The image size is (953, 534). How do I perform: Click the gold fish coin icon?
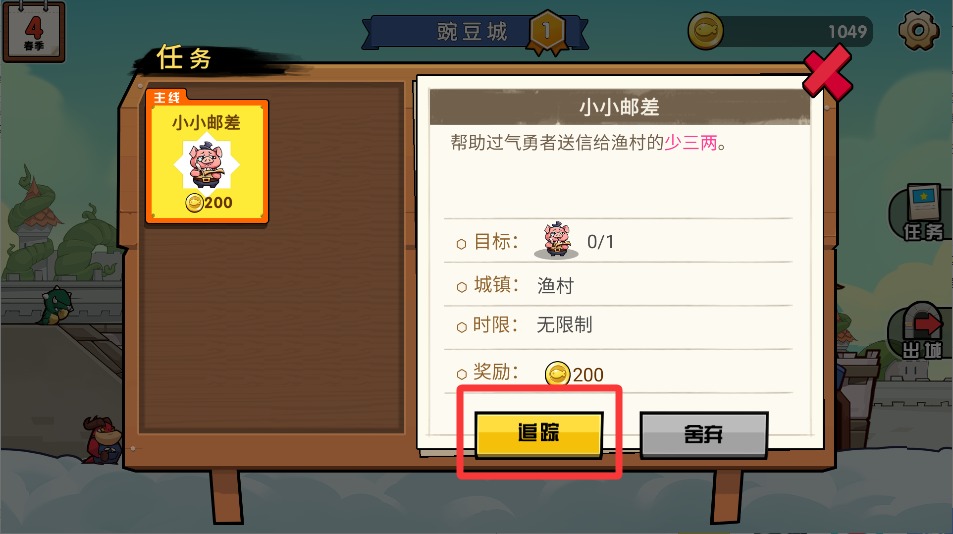click(706, 30)
